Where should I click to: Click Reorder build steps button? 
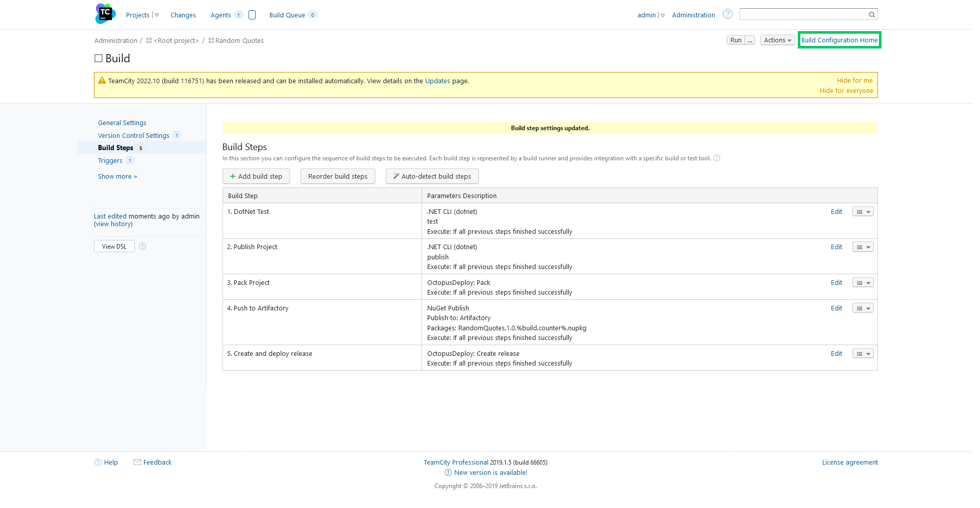click(338, 176)
